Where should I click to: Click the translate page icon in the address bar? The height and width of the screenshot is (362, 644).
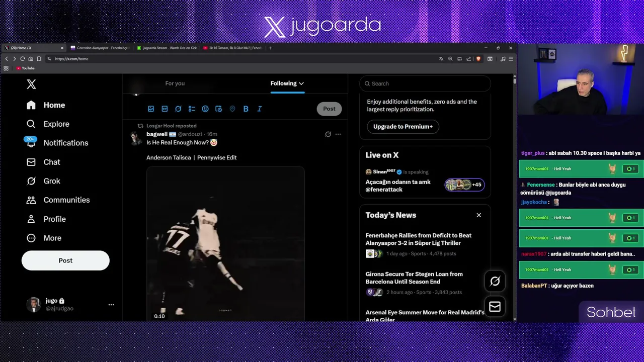point(441,59)
